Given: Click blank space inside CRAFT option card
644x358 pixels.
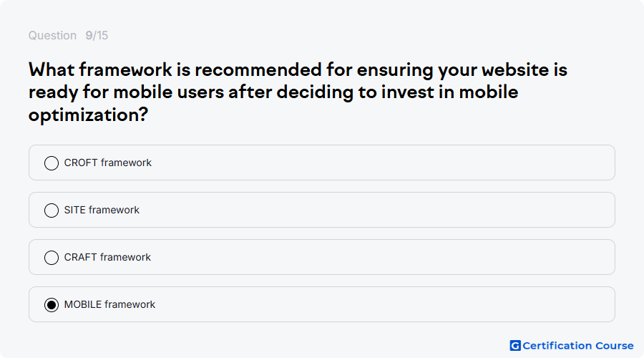Looking at the screenshot, I should pyautogui.click(x=370, y=257).
